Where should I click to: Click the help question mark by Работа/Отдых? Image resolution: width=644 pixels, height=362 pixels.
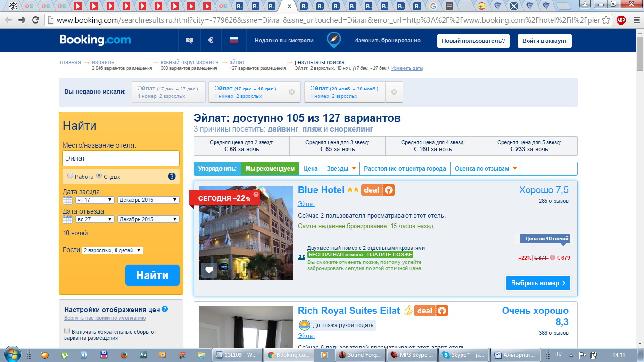point(172,177)
